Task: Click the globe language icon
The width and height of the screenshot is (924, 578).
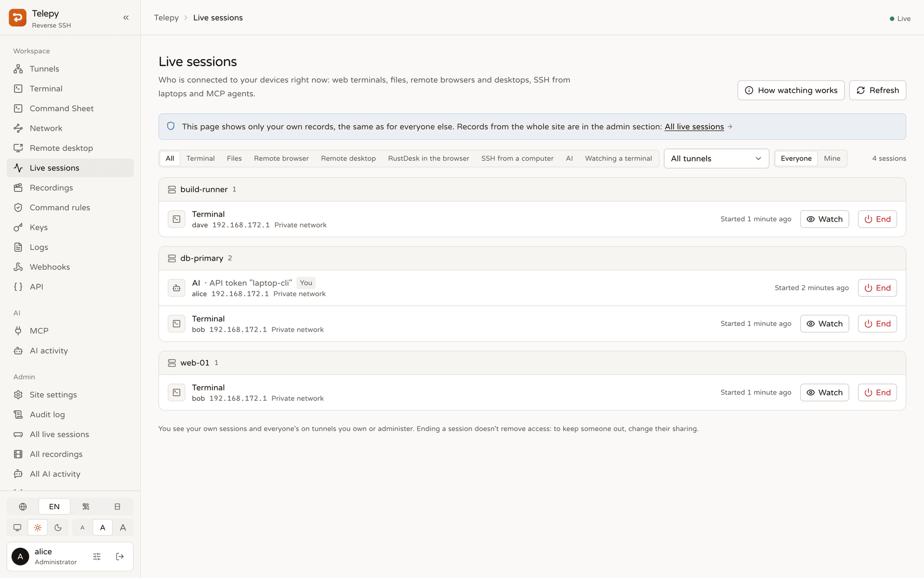Action: click(x=23, y=507)
